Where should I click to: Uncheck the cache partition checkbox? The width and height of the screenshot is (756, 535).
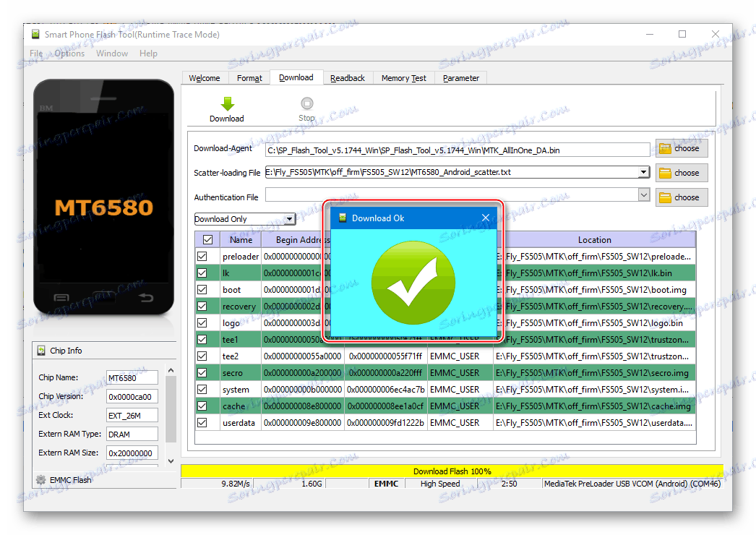click(202, 406)
